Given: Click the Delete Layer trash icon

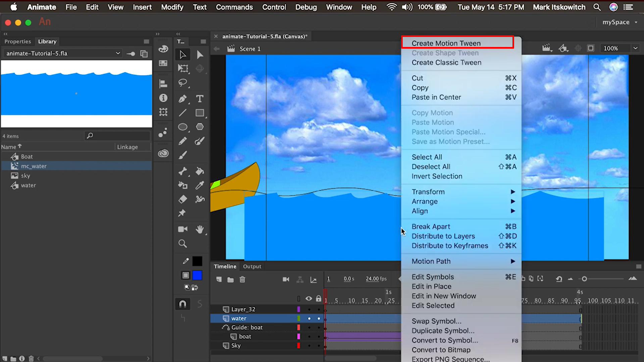Looking at the screenshot, I should (x=243, y=279).
